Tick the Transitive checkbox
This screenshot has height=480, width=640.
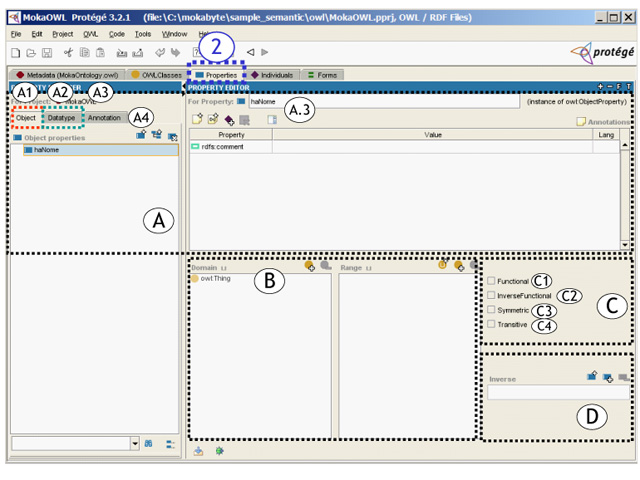[x=491, y=324]
